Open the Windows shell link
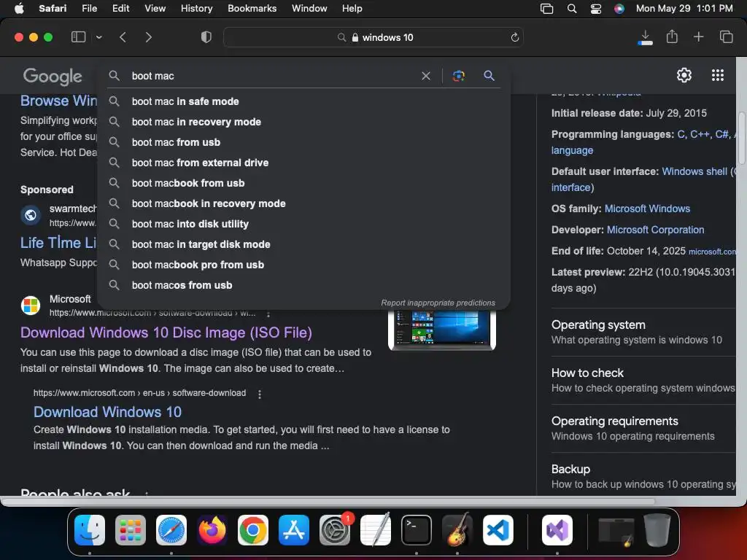 click(694, 171)
